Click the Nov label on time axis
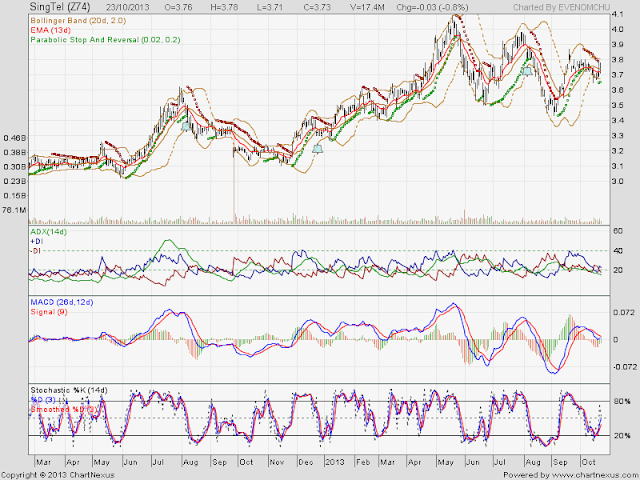640x480 pixels. 277,462
